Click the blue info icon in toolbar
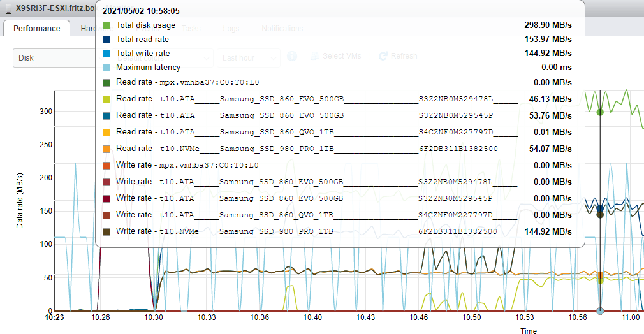This screenshot has height=334, width=644. point(292,56)
